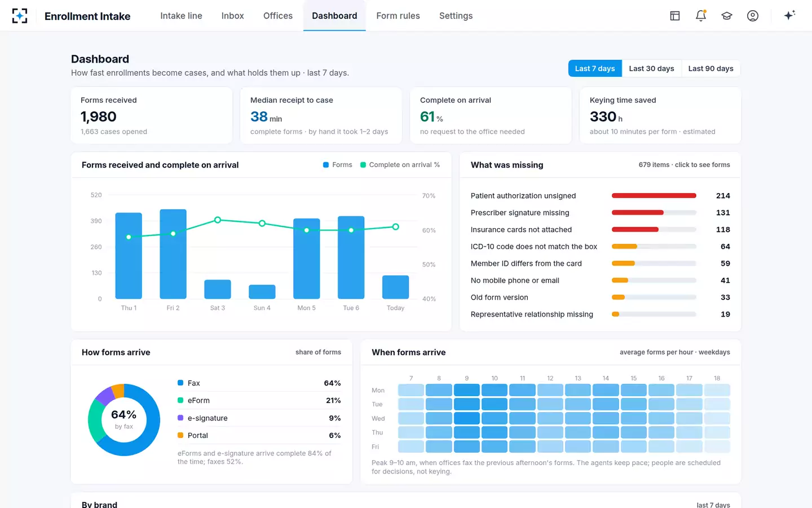Click the Mon 5 bar in chart
The width and height of the screenshot is (812, 508).
tap(307, 259)
